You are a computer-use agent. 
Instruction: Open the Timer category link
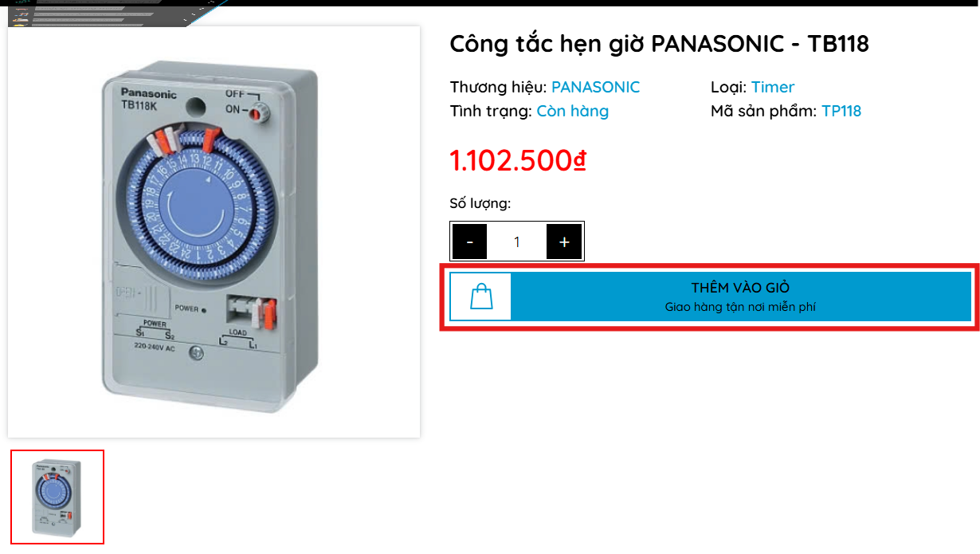tap(773, 87)
